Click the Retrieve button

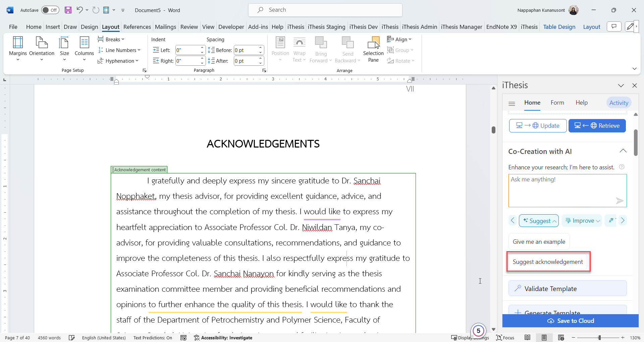[597, 126]
